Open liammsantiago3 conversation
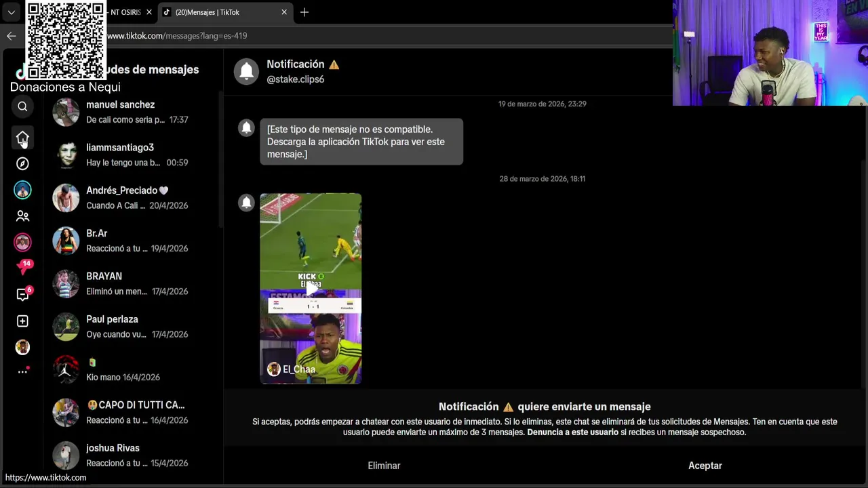Screen dimensions: 868x488 point(133,155)
